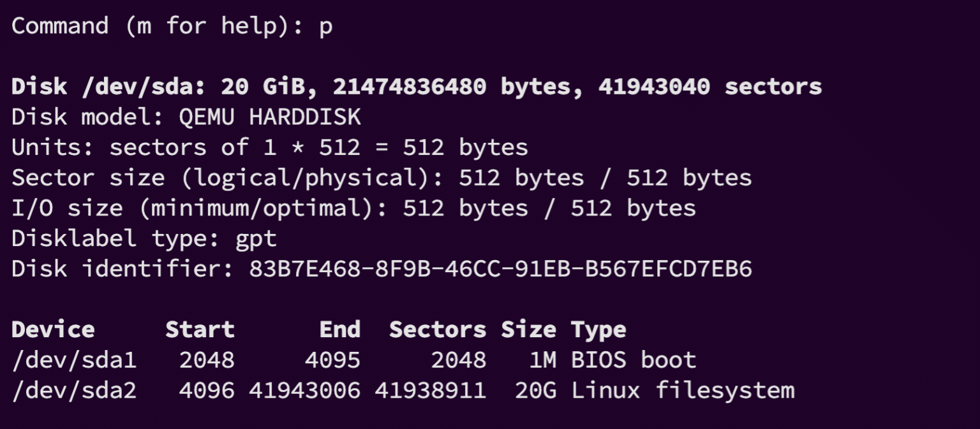
Task: Click the 'Start' column header
Action: point(200,330)
